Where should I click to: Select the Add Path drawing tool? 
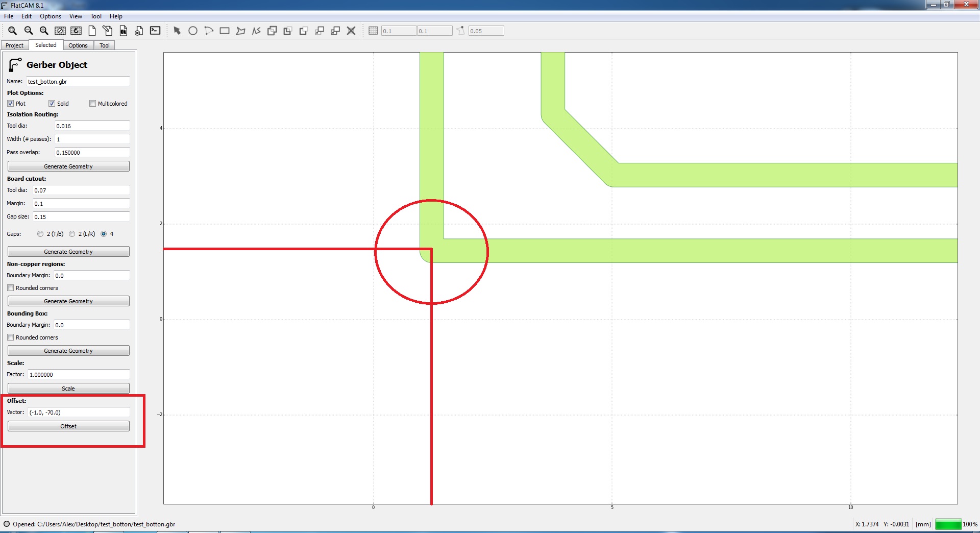click(256, 31)
